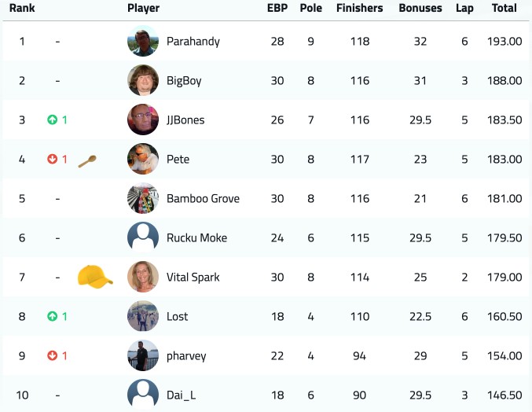This screenshot has height=412, width=532.
Task: Click the green up arrow on Lost row
Action: click(52, 316)
